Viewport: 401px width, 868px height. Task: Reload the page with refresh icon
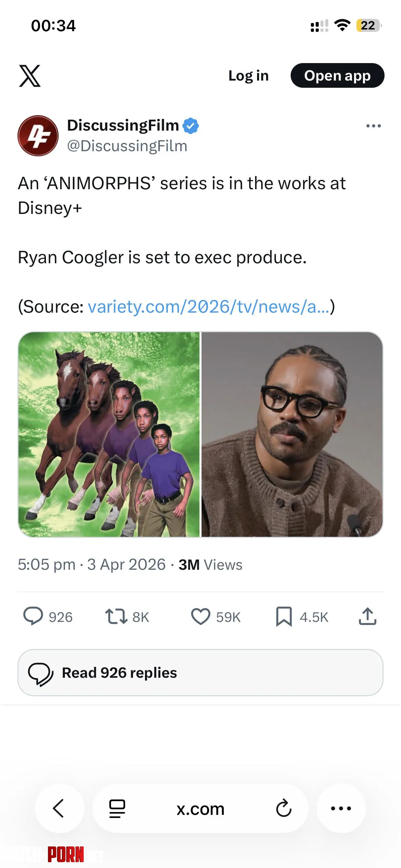coord(284,808)
